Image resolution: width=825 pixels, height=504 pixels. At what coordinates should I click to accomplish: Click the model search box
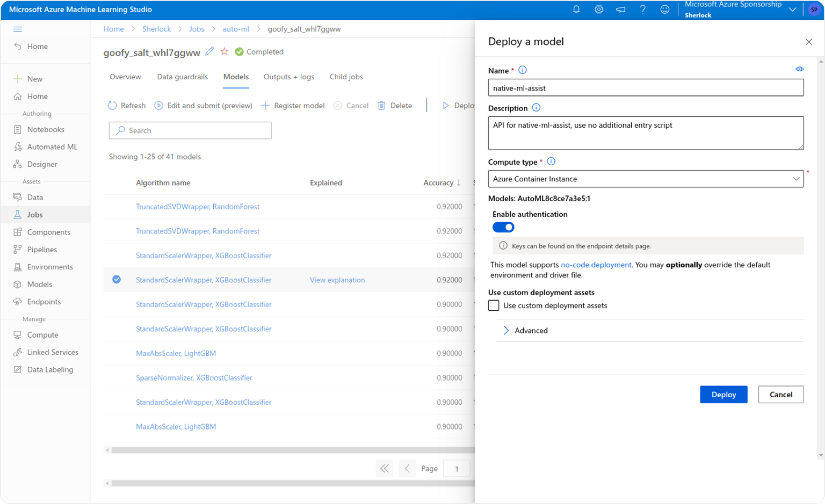click(x=190, y=130)
